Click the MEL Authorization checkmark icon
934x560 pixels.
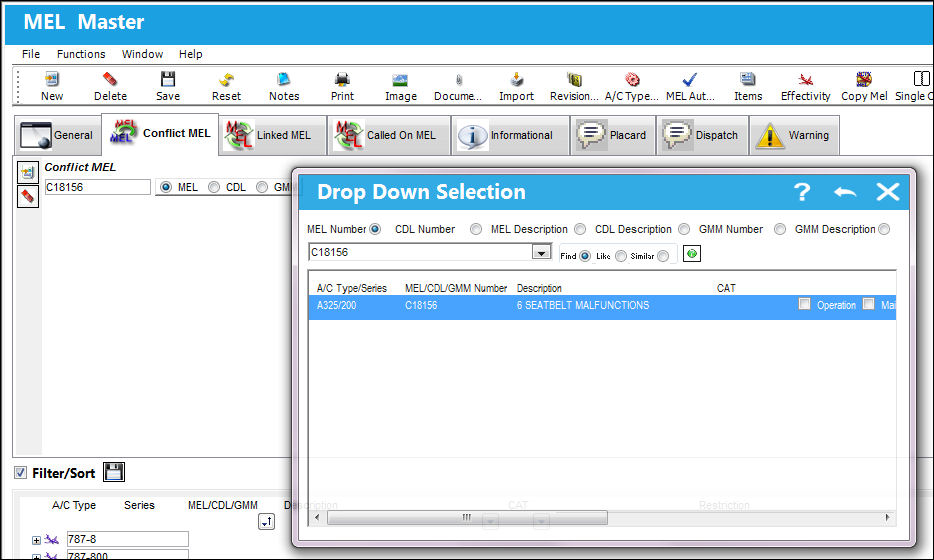click(x=690, y=79)
